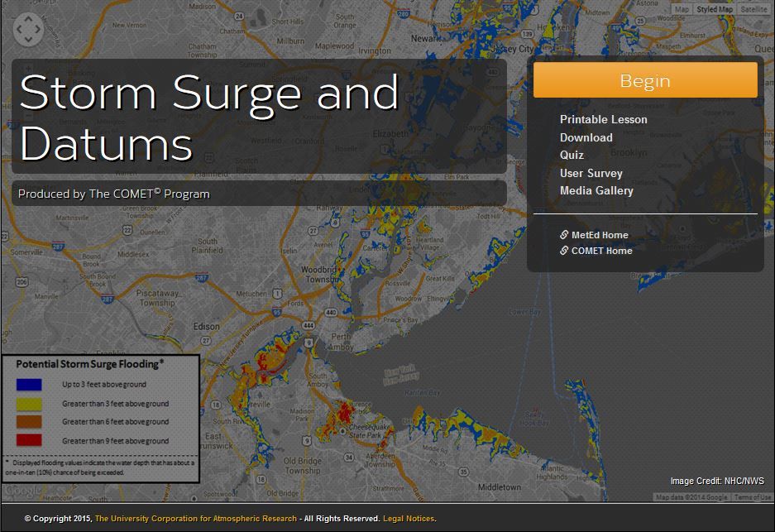The image size is (775, 532).
Task: Click the red legend swatch for greater than 9 feet
Action: (29, 440)
